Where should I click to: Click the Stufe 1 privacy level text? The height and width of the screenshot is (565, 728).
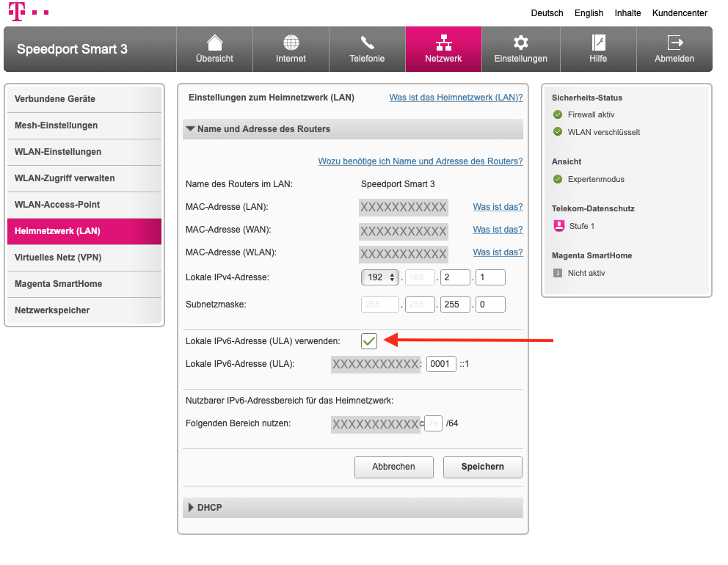coord(582,226)
